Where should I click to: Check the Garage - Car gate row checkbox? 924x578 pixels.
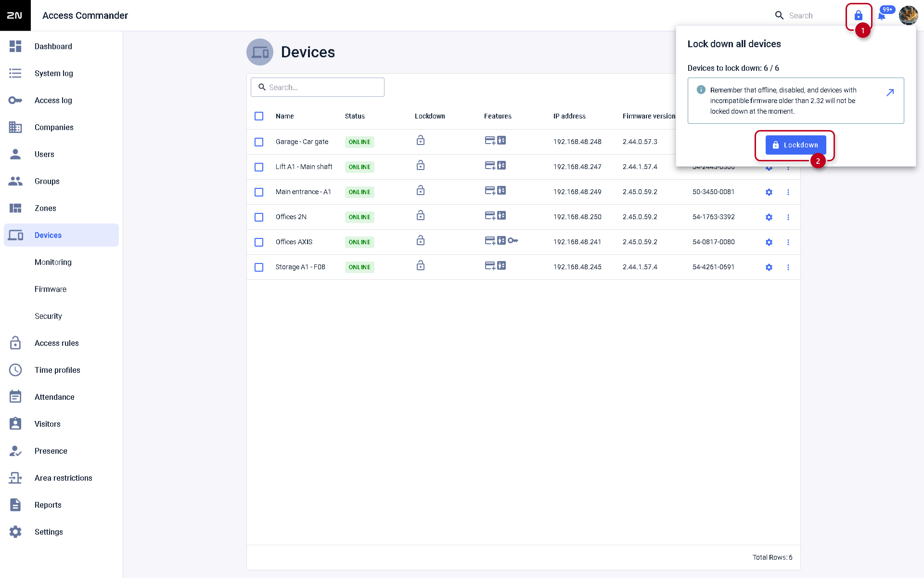point(259,142)
